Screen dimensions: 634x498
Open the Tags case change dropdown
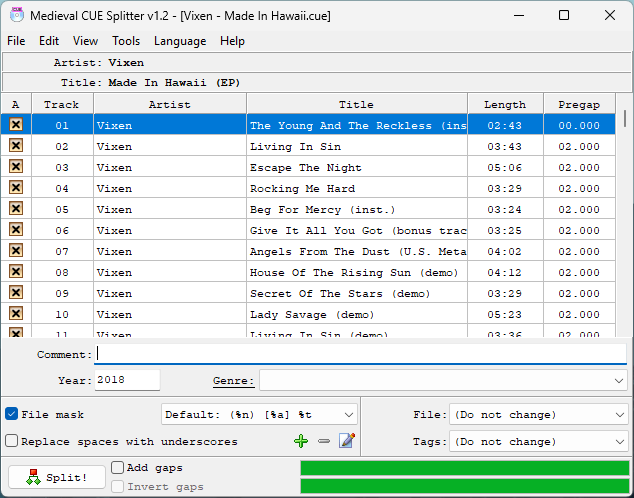coord(619,441)
